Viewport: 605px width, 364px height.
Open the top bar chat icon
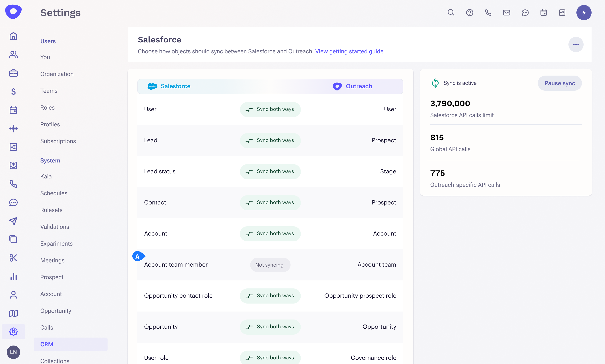[x=525, y=13]
